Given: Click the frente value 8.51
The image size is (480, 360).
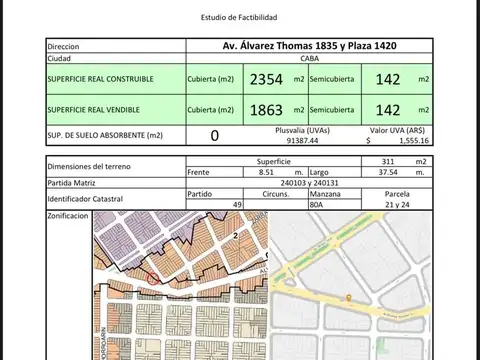Looking at the screenshot, I should 266,172.
